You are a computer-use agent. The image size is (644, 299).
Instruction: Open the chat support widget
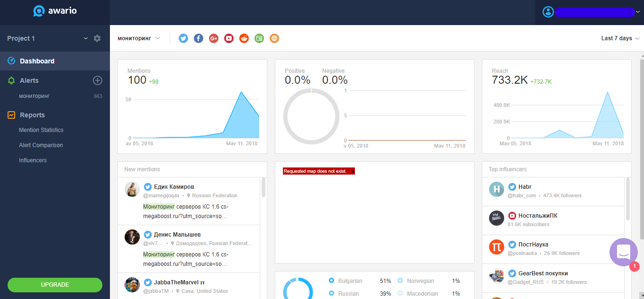coord(623,252)
